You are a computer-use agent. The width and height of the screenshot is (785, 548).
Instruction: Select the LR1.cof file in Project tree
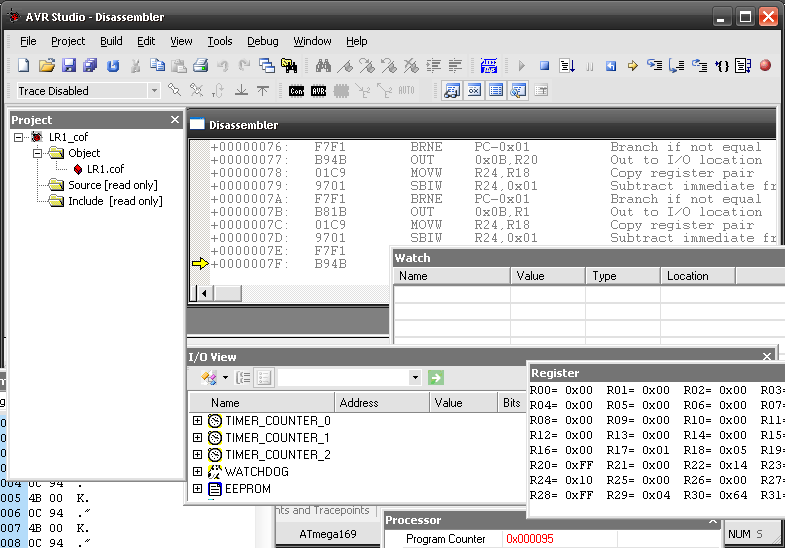click(105, 169)
